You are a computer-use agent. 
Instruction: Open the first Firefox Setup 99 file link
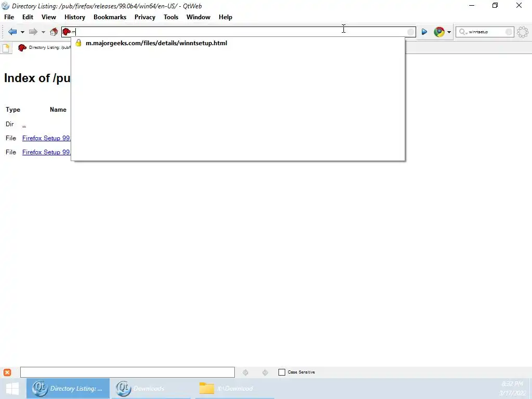[x=46, y=138]
